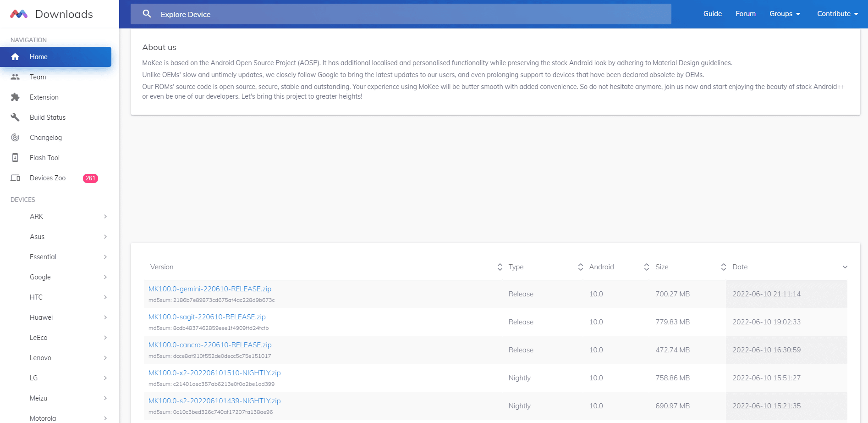Click the Date column header
868x423 pixels.
coord(740,267)
